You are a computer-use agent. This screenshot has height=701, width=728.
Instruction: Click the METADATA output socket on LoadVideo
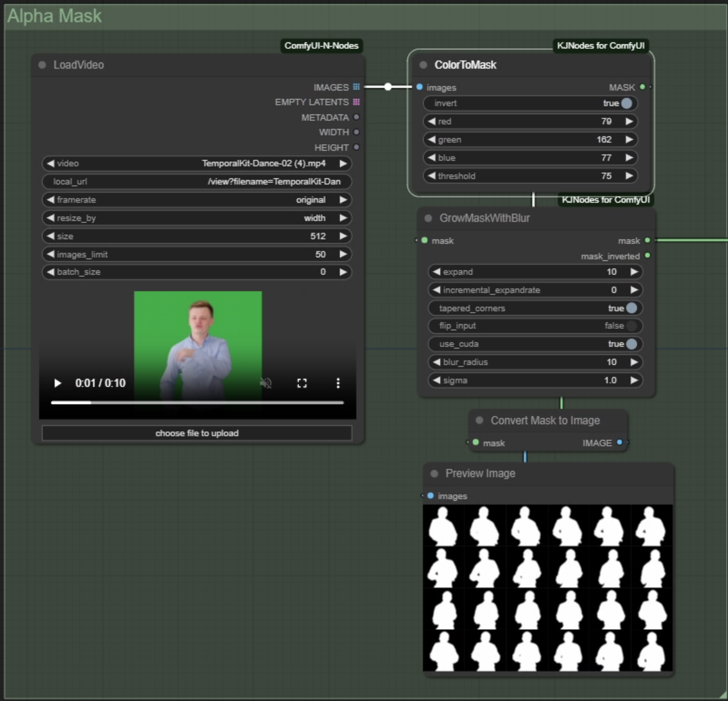tap(356, 118)
